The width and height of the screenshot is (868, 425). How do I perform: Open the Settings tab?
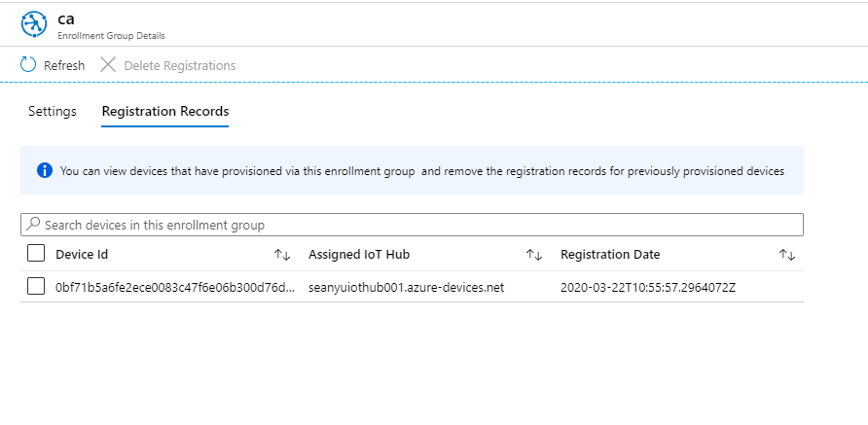tap(53, 111)
